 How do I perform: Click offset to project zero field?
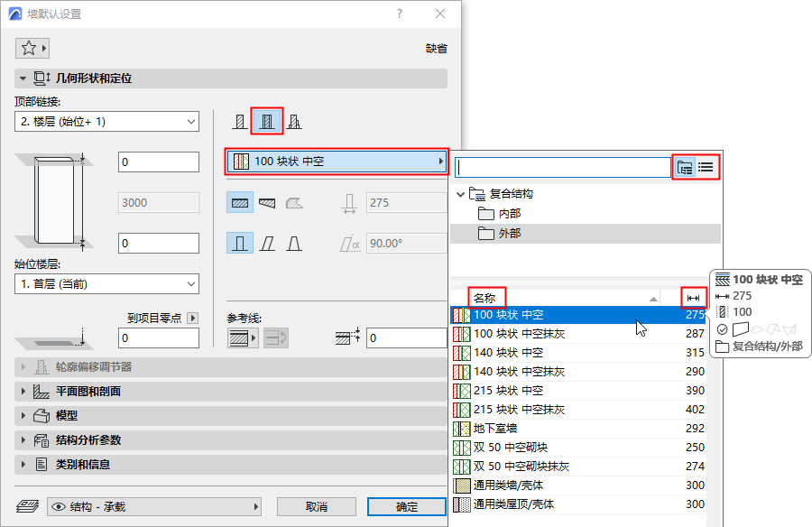159,337
